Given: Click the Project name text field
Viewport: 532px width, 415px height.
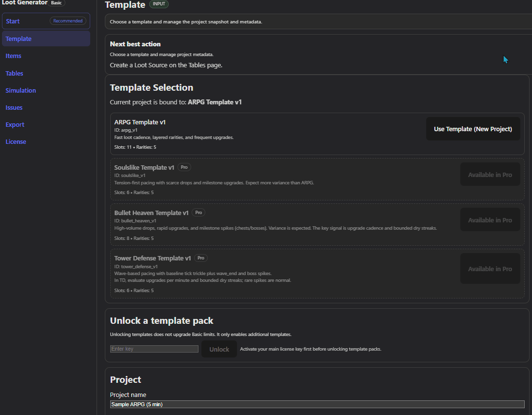Looking at the screenshot, I should tap(317, 404).
